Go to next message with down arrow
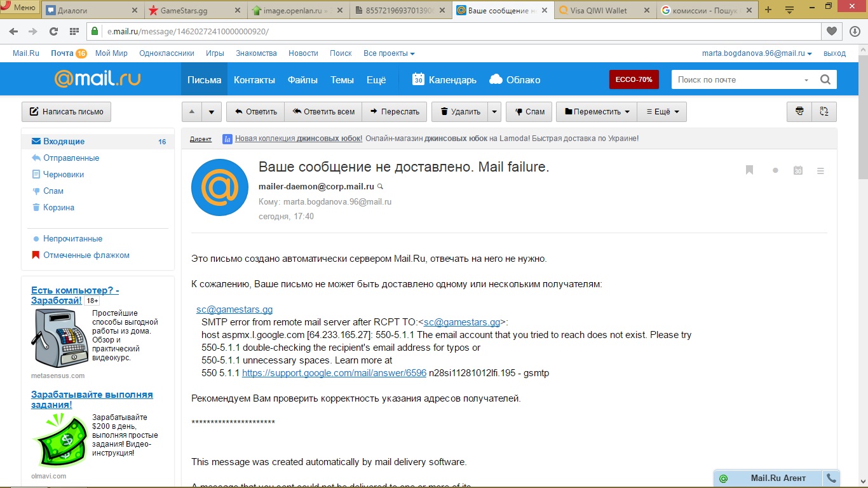868x488 pixels. [x=212, y=112]
